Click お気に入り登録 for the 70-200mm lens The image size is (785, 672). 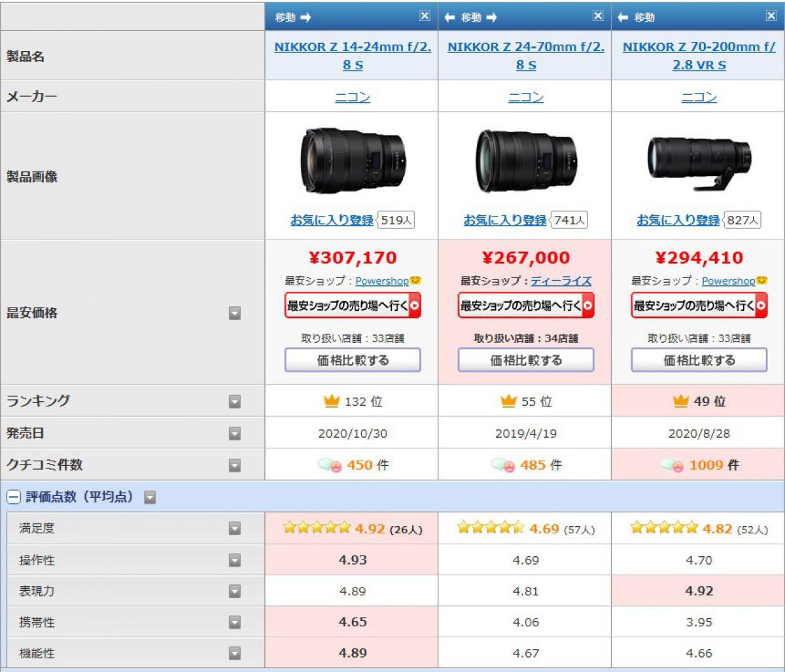[x=678, y=221]
